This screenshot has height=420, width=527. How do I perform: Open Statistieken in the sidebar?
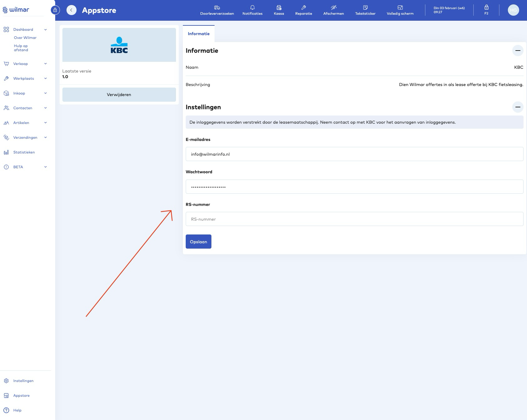tap(24, 152)
